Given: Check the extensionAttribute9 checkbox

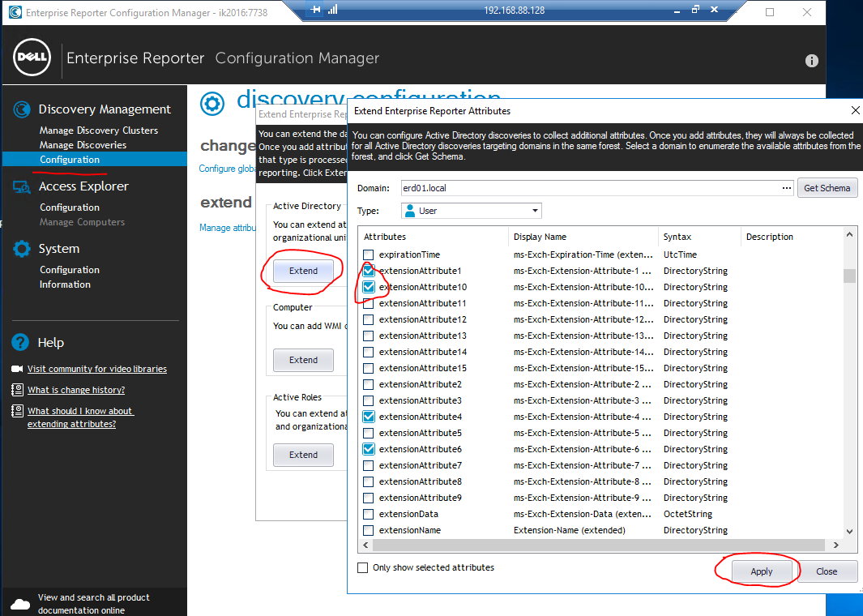Looking at the screenshot, I should pyautogui.click(x=368, y=498).
